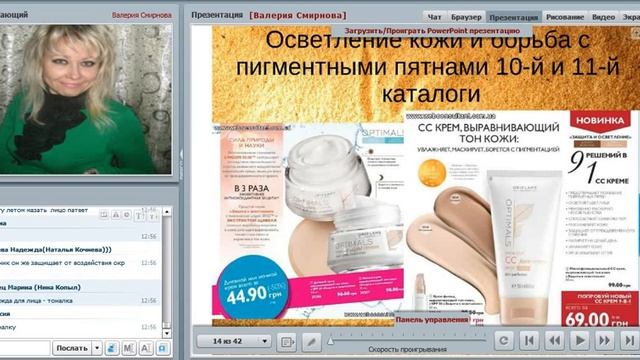Go to the next slide (fast forward)

tap(604, 340)
